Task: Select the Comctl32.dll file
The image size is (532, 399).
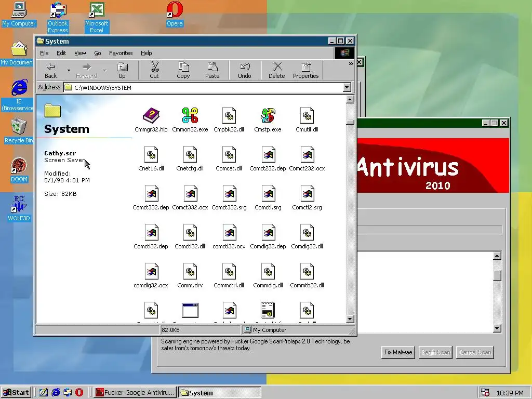Action: (190, 237)
